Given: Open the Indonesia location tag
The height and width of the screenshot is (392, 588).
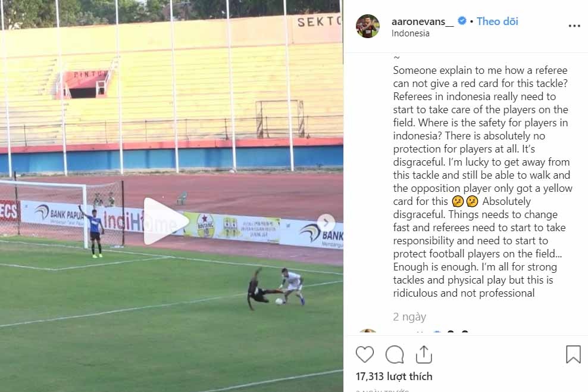Looking at the screenshot, I should (x=410, y=33).
